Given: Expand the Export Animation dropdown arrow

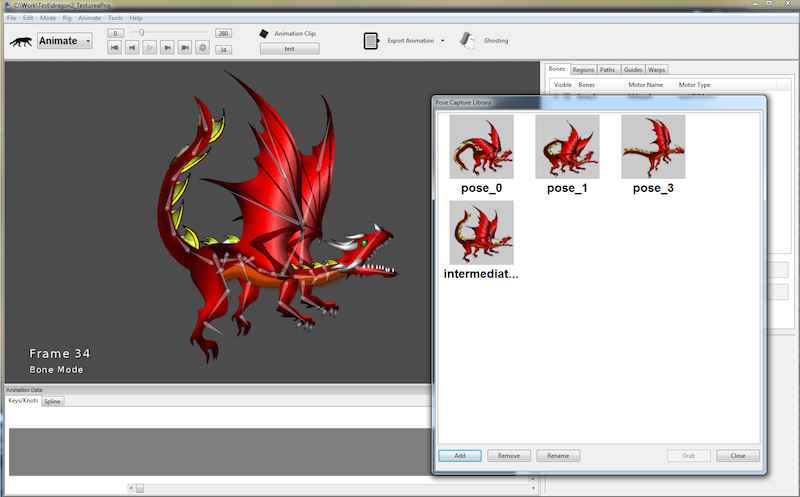Looking at the screenshot, I should [x=442, y=41].
